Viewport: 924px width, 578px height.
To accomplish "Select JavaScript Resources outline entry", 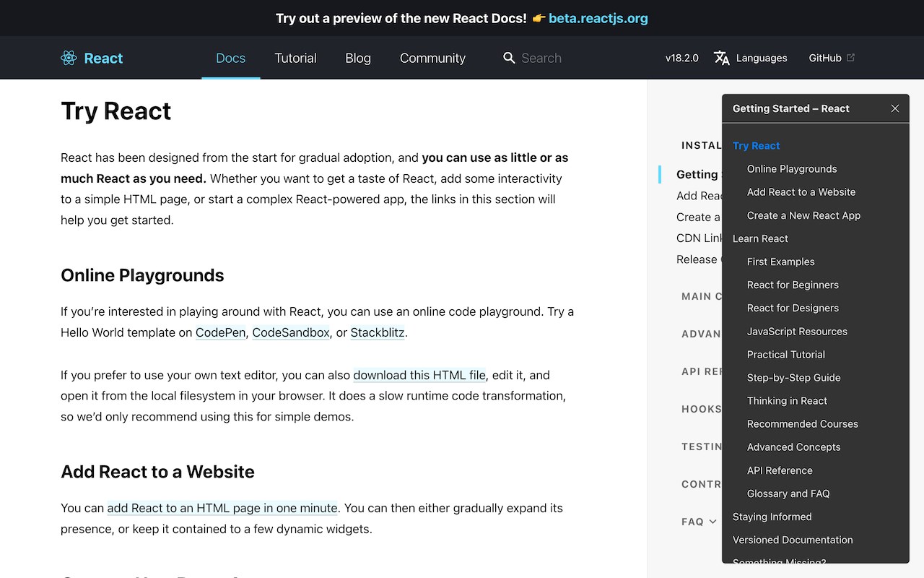I will tap(797, 331).
